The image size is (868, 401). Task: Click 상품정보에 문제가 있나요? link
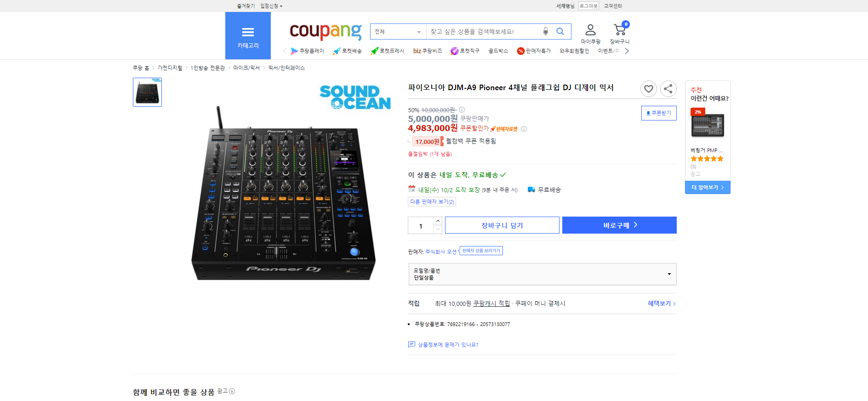click(448, 344)
